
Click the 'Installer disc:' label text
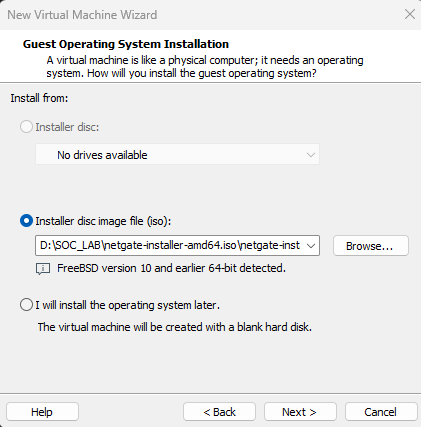[67, 127]
